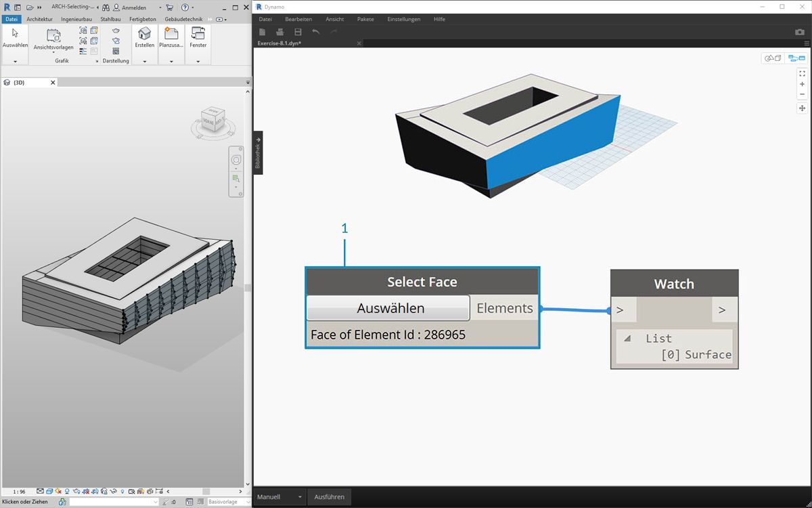Click the binoculars search icon
The width and height of the screenshot is (812, 508).
[x=106, y=7]
